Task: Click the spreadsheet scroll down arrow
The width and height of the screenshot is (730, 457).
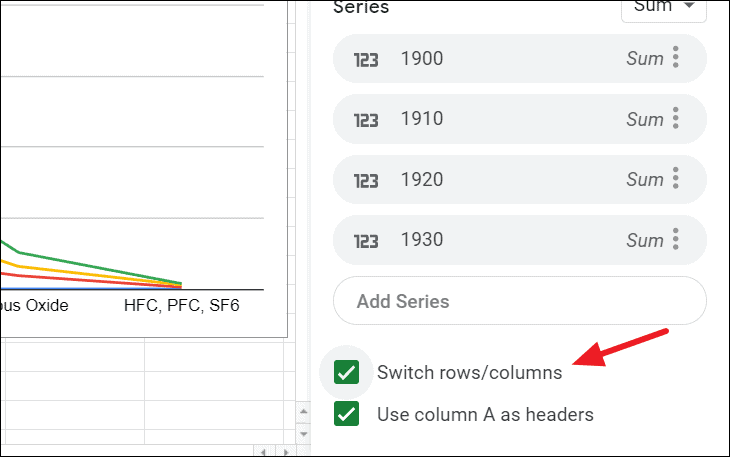Action: [x=304, y=434]
